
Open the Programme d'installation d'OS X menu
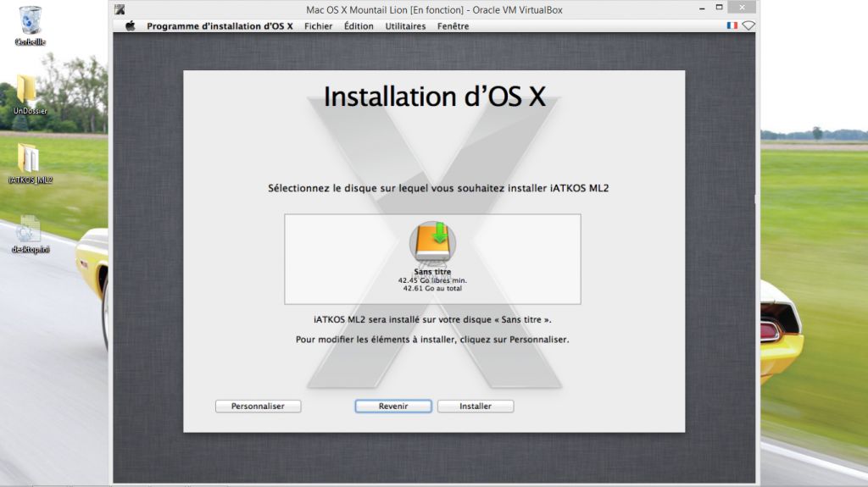click(220, 26)
